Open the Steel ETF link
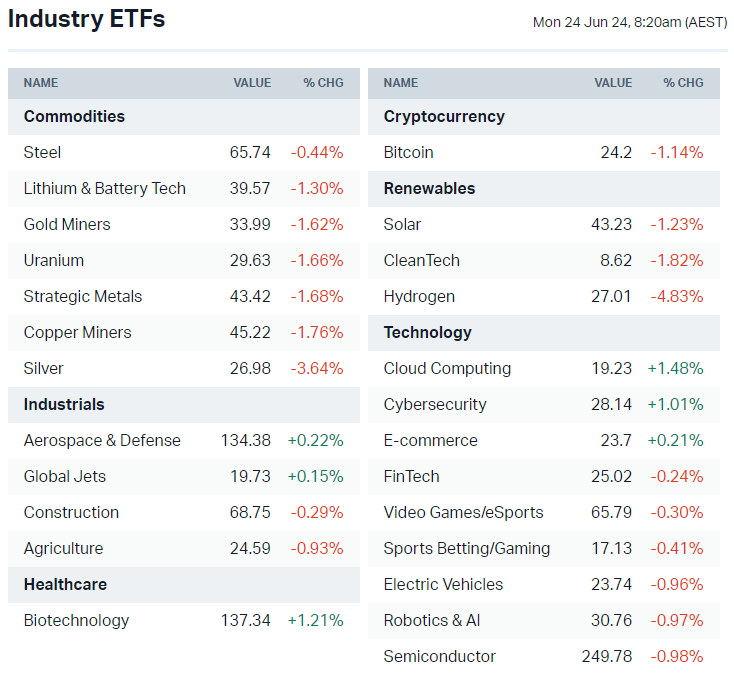Screen dimensions: 734x678 click(x=42, y=152)
